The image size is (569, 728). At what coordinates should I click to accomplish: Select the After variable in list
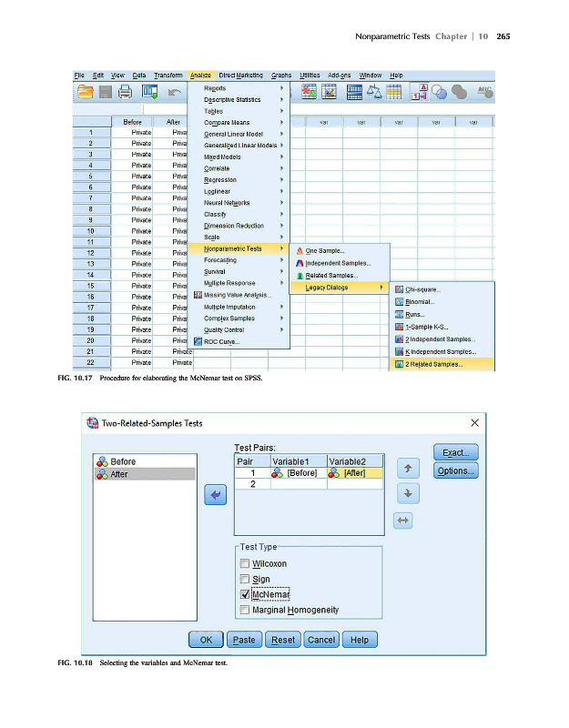pyautogui.click(x=145, y=474)
